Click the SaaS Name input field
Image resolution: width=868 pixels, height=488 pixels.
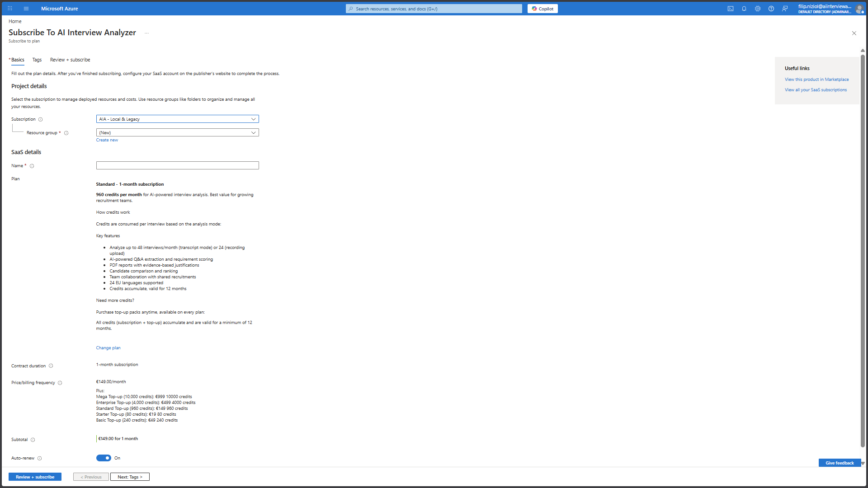pos(177,165)
